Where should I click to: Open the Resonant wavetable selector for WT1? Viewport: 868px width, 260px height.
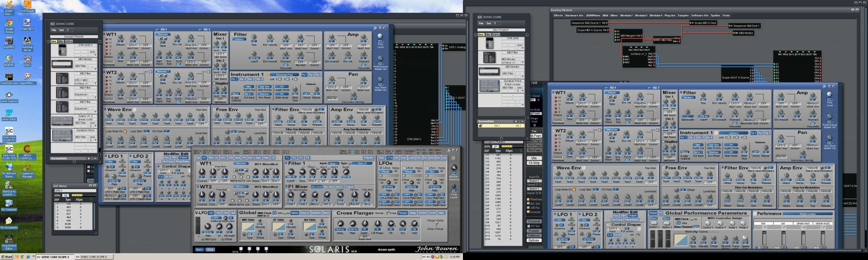click(x=163, y=35)
